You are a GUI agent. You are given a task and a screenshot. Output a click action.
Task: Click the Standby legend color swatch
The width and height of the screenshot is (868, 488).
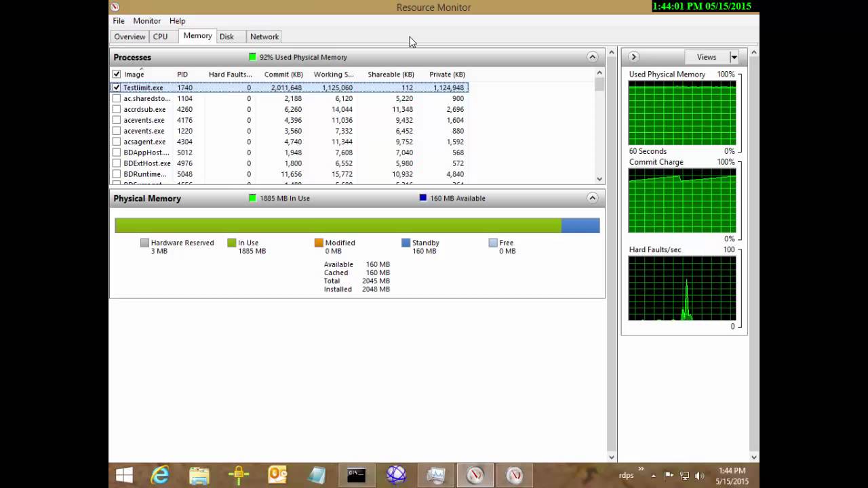pos(406,243)
